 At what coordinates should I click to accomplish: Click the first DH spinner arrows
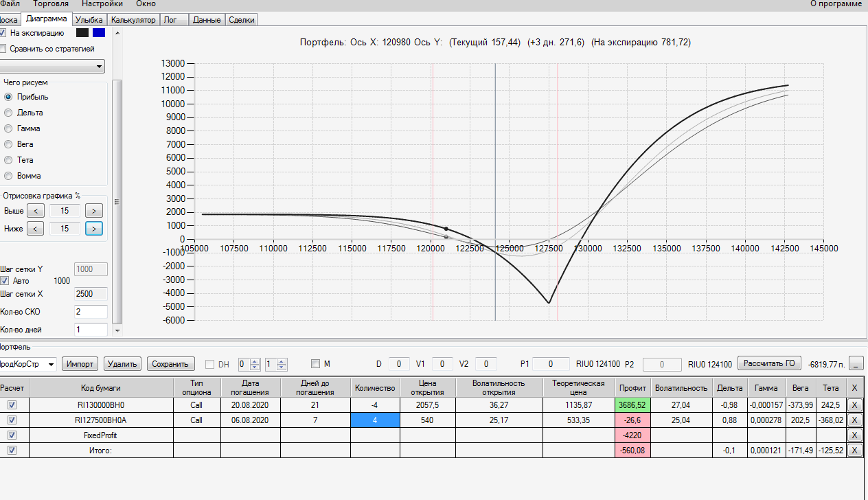pyautogui.click(x=255, y=363)
